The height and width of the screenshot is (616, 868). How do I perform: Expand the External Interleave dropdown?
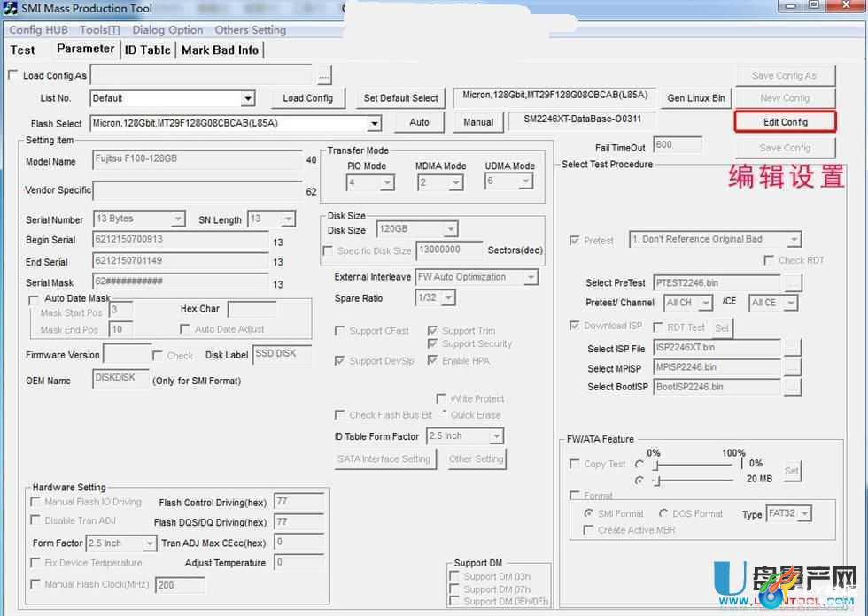[x=531, y=277]
